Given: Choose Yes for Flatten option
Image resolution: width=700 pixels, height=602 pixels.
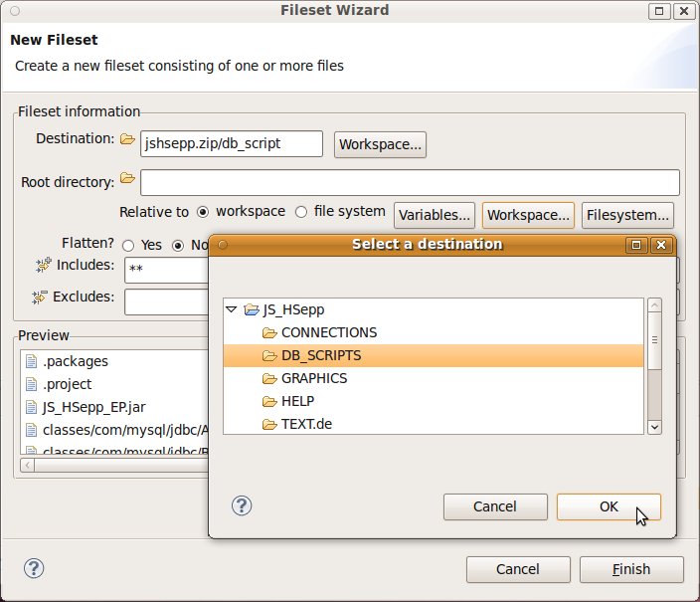Looking at the screenshot, I should click(x=128, y=245).
